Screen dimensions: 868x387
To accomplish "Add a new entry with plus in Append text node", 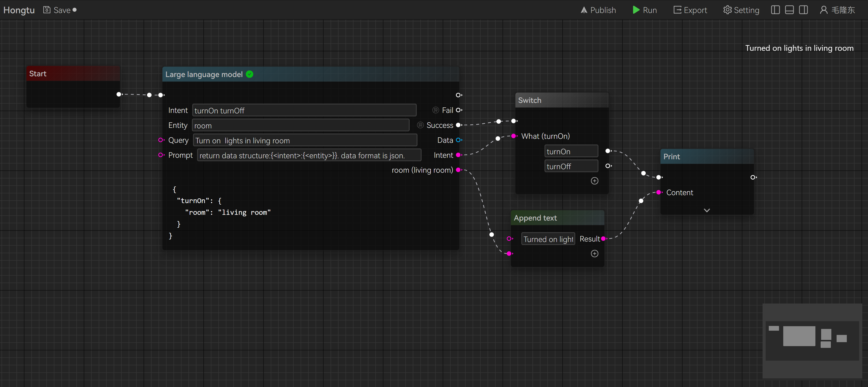I will pyautogui.click(x=594, y=254).
